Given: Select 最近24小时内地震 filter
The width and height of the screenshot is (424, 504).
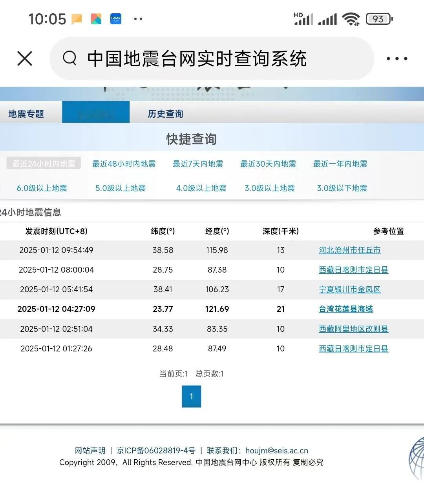Looking at the screenshot, I should coord(44,164).
